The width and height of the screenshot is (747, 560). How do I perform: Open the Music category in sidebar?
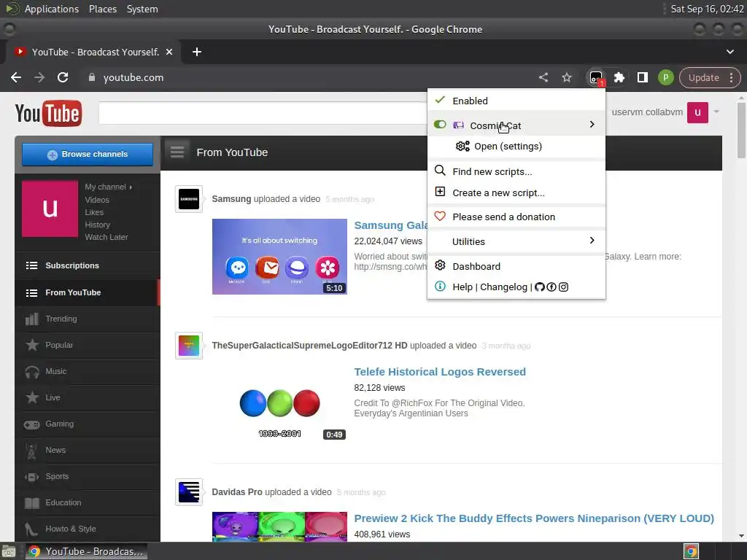point(88,371)
